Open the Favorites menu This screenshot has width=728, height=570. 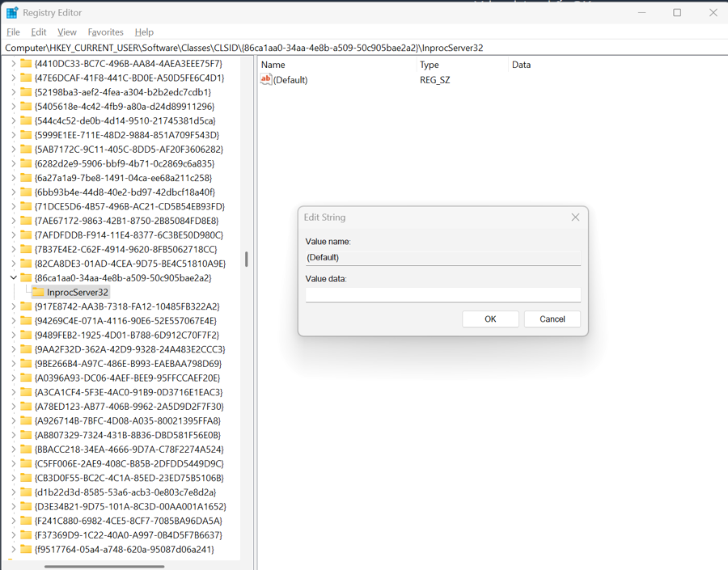click(x=105, y=32)
